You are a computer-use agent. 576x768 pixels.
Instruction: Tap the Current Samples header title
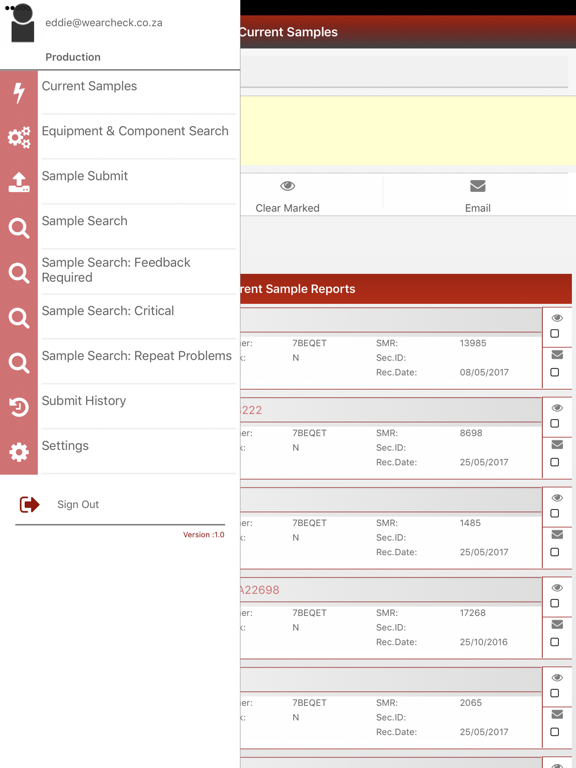point(289,32)
